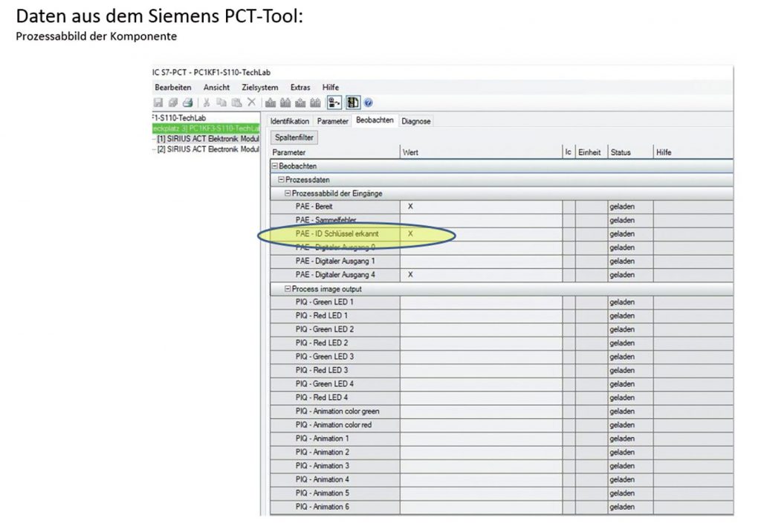Viewport: 761px width, 532px height.
Task: Collapse the Beobachten group
Action: [275, 166]
